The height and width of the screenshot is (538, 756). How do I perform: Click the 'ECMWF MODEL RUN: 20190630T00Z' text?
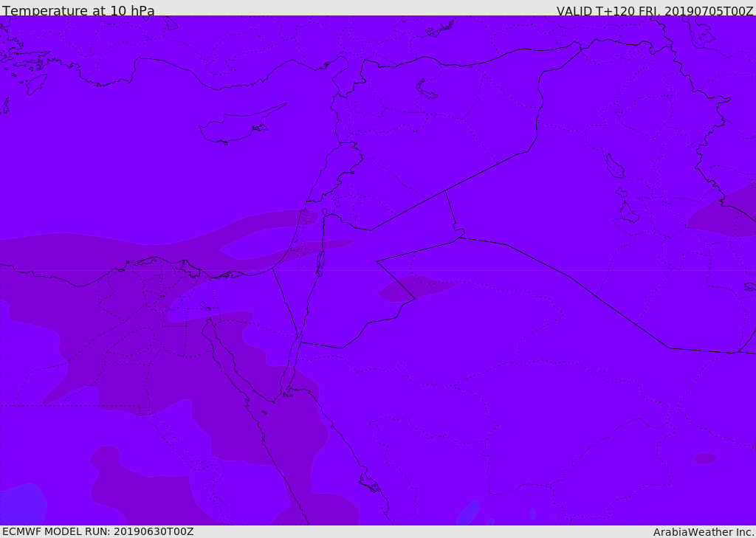click(97, 531)
